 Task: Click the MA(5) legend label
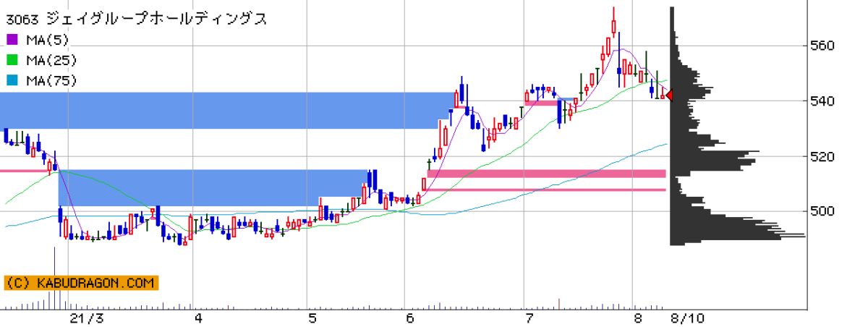[49, 40]
